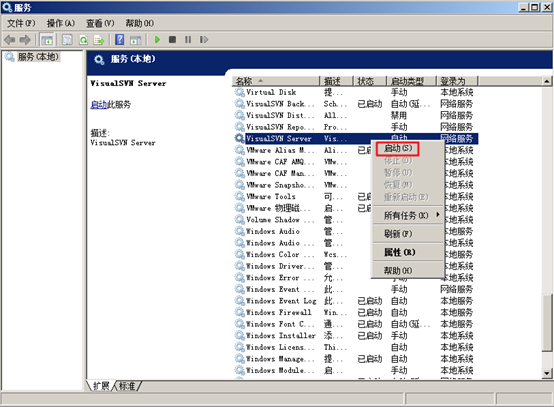Select the Windows Font C... service

(x=355, y=324)
